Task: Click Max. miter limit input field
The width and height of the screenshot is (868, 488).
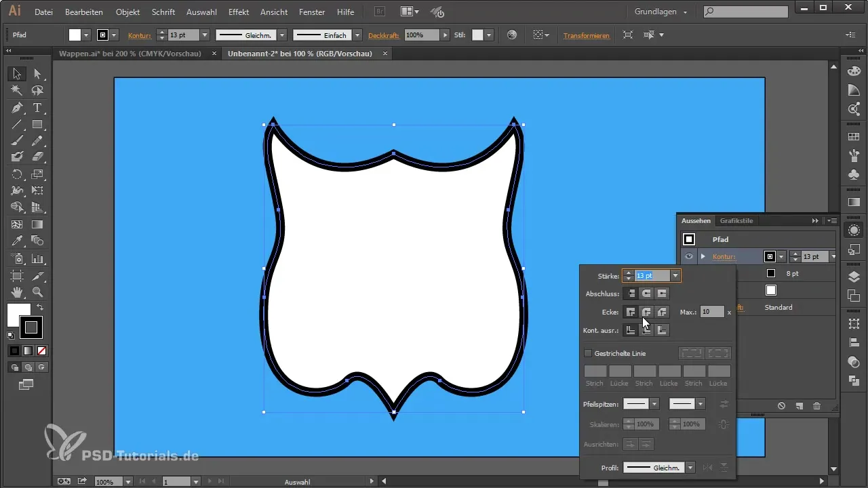Action: click(x=712, y=312)
